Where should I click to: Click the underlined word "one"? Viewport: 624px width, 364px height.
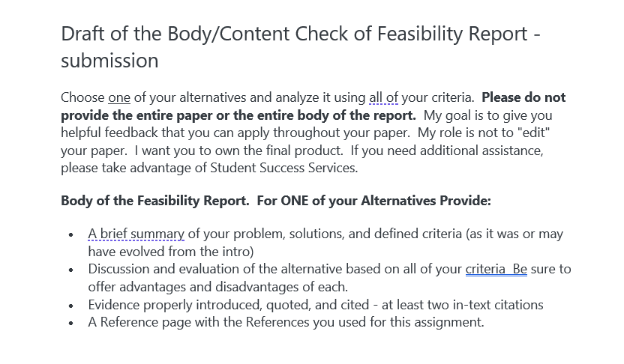pos(119,98)
